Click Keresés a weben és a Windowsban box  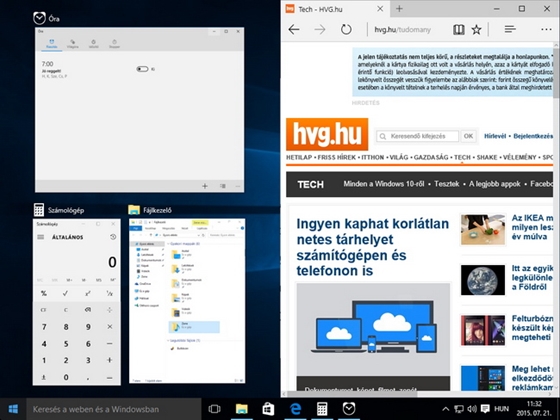point(114,409)
